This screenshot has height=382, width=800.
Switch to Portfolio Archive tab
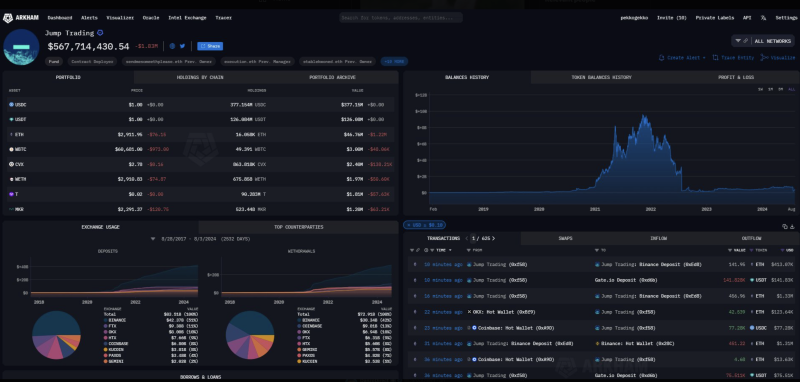332,78
